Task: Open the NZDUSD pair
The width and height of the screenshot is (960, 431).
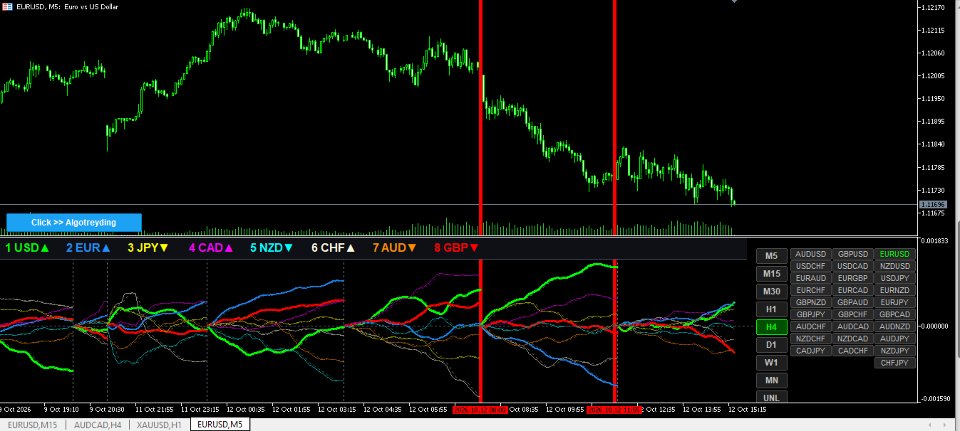Action: (894, 266)
